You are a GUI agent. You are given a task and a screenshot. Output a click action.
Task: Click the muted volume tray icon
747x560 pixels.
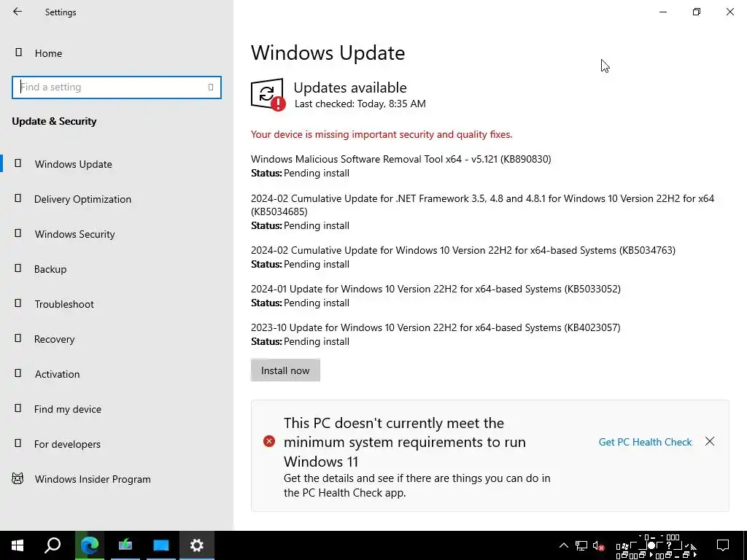(x=599, y=546)
